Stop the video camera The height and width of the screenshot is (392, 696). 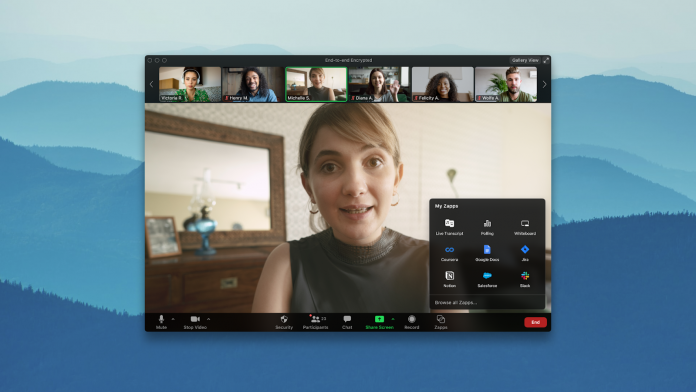tap(195, 322)
